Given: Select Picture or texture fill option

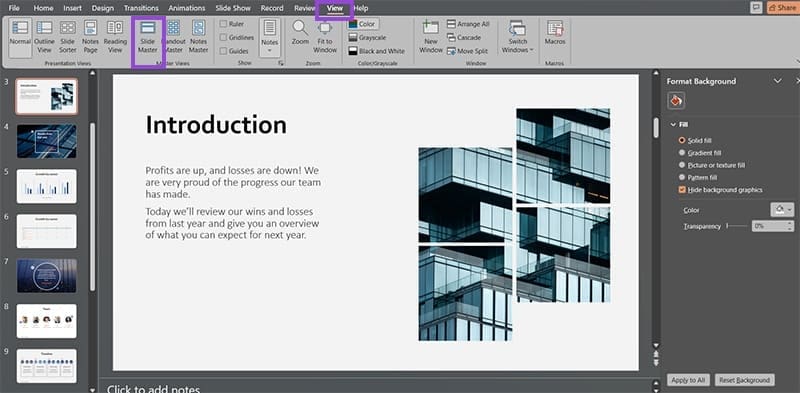Looking at the screenshot, I should coord(682,165).
